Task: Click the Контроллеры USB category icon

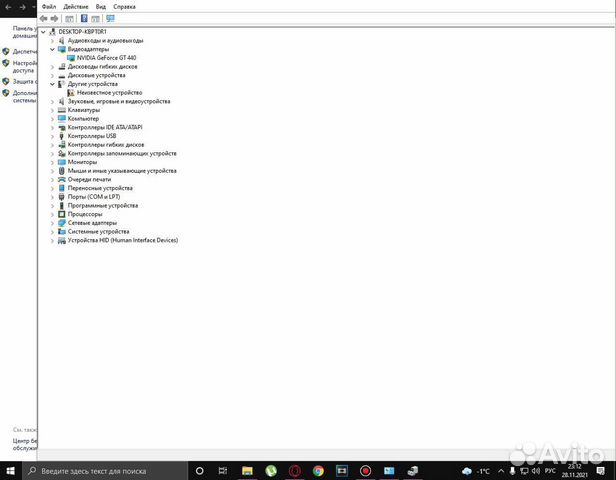Action: (62, 136)
